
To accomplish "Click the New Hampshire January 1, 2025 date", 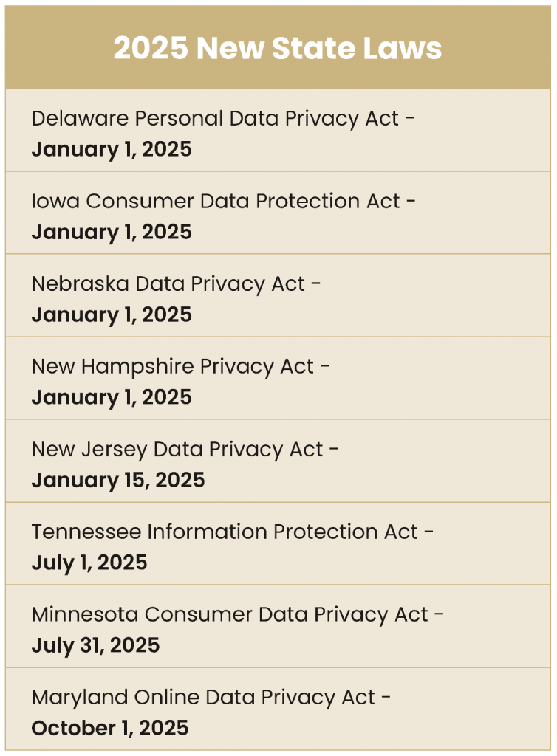I will (x=112, y=397).
